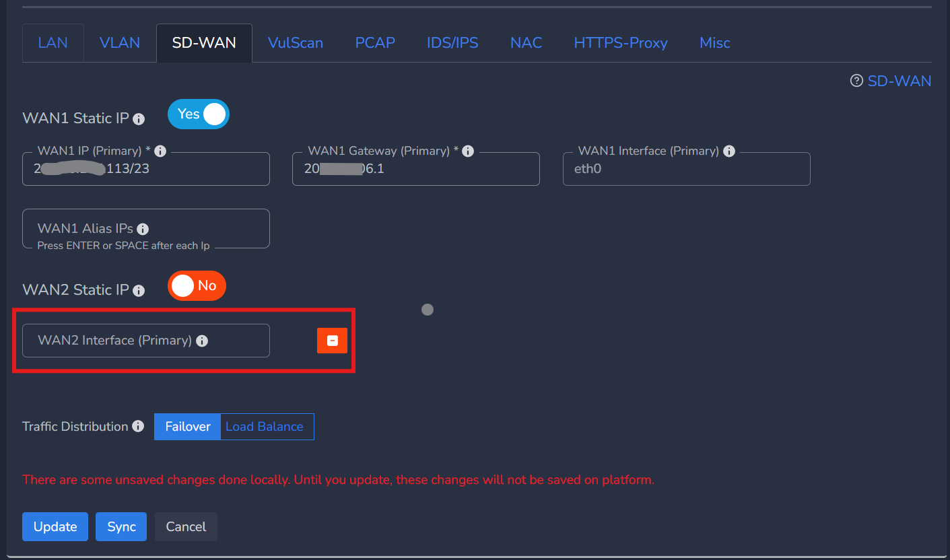Click info icon beside WAN1 IP (Primary)
The height and width of the screenshot is (560, 950).
[160, 151]
